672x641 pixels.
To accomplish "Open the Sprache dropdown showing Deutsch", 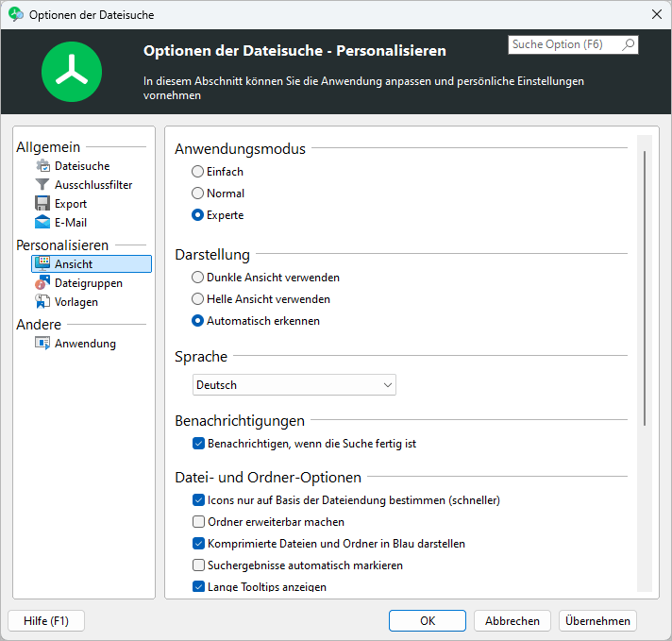I will [x=294, y=385].
